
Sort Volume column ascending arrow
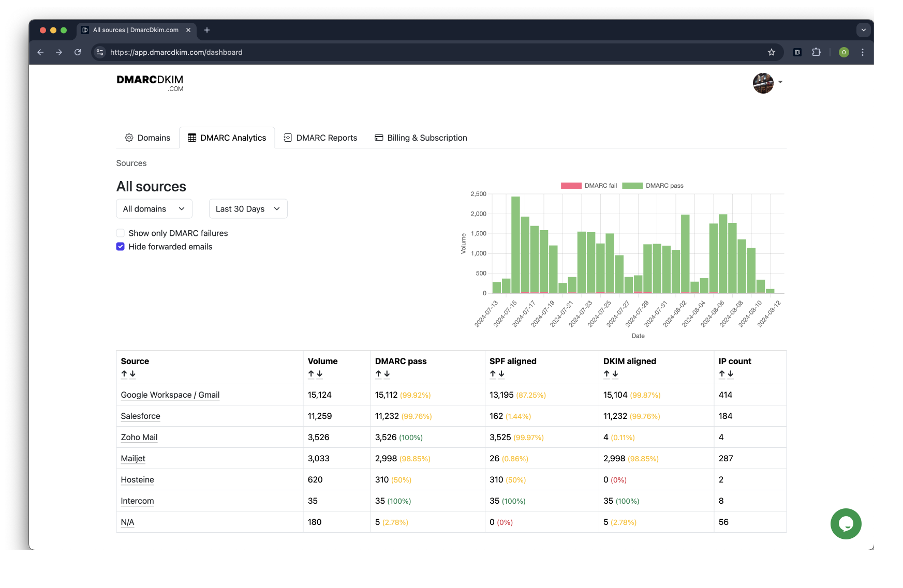(311, 374)
